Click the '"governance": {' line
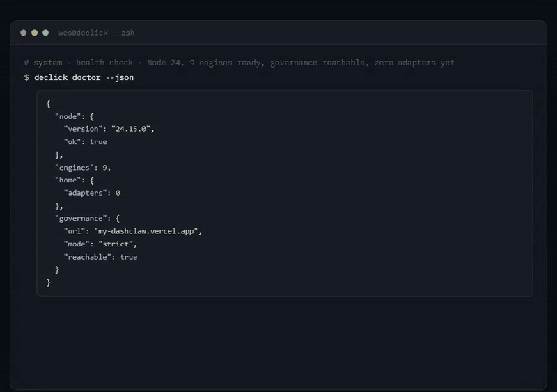This screenshot has height=392, width=557. 88,218
